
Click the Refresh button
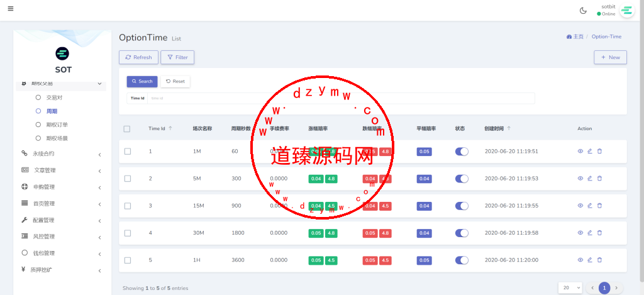(138, 57)
